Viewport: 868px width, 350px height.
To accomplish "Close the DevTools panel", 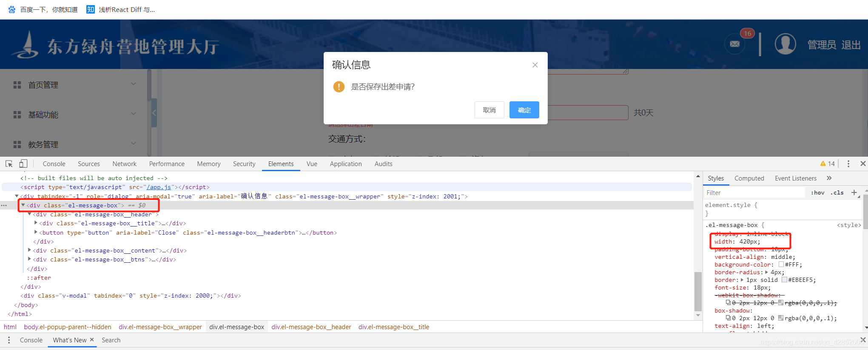I will 863,164.
